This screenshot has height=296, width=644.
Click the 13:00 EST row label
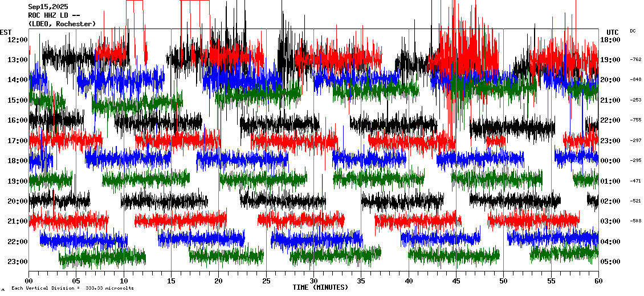(18, 60)
